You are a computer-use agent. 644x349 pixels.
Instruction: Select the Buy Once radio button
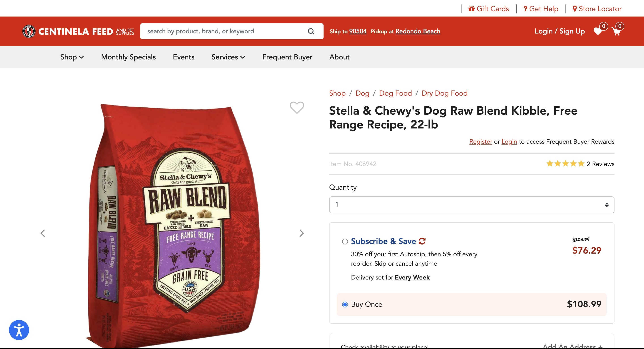(345, 304)
